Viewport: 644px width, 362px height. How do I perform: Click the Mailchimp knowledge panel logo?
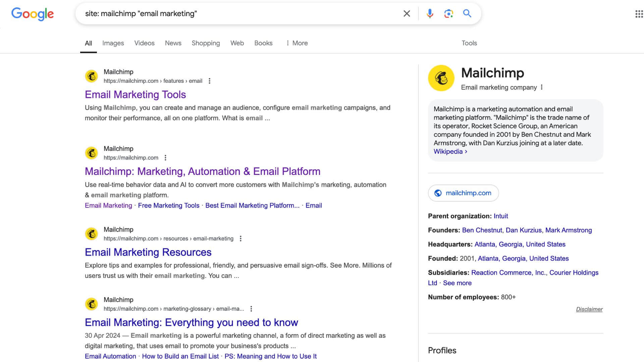441,78
